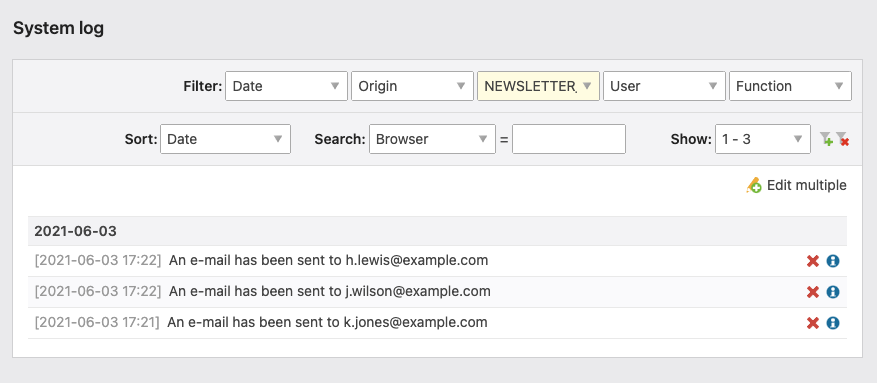Show details of the h.lewis@example.com entry
This screenshot has height=383, width=877.
click(x=833, y=261)
